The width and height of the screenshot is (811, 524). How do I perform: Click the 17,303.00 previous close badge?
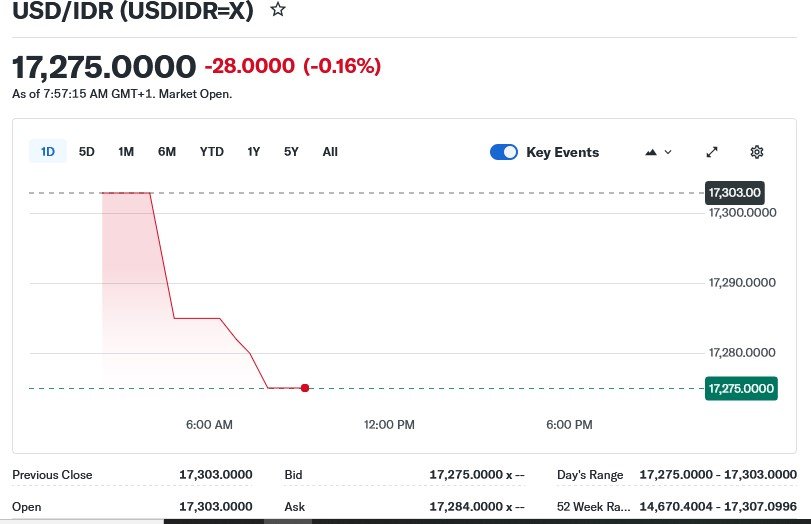[735, 192]
